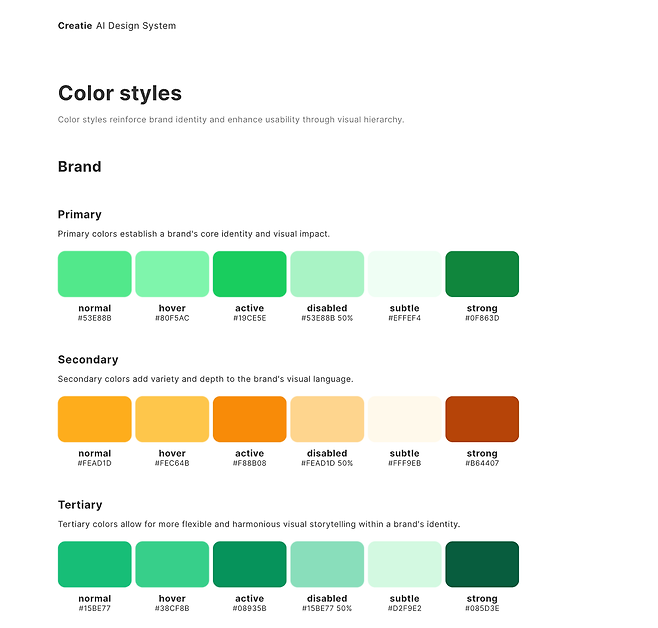
Task: Select the Tertiary subtle #D2F9E2 swatch
Action: coord(405,564)
